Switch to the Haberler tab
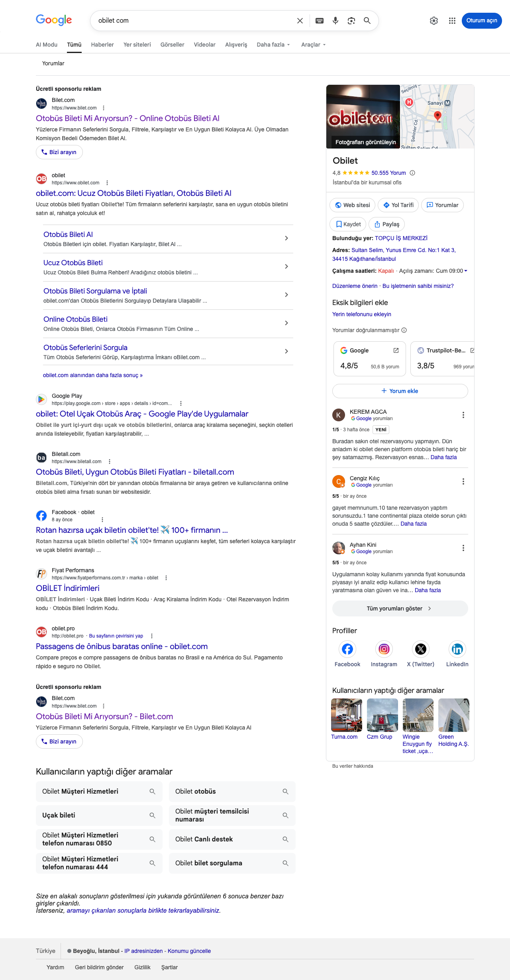Image resolution: width=510 pixels, height=980 pixels. click(x=102, y=45)
